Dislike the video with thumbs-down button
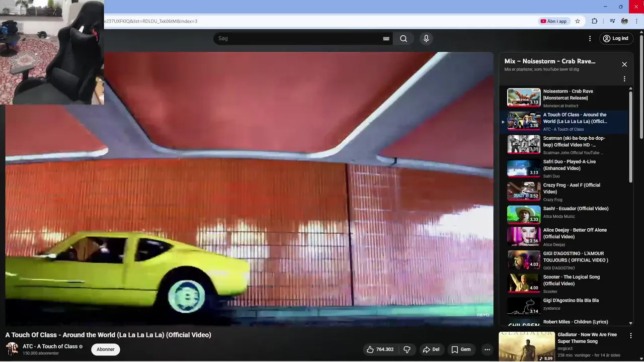The image size is (644, 362). click(x=407, y=349)
